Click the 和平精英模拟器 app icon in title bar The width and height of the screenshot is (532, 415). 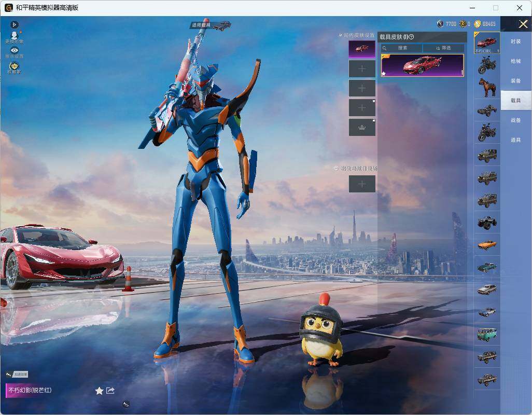[x=9, y=7]
